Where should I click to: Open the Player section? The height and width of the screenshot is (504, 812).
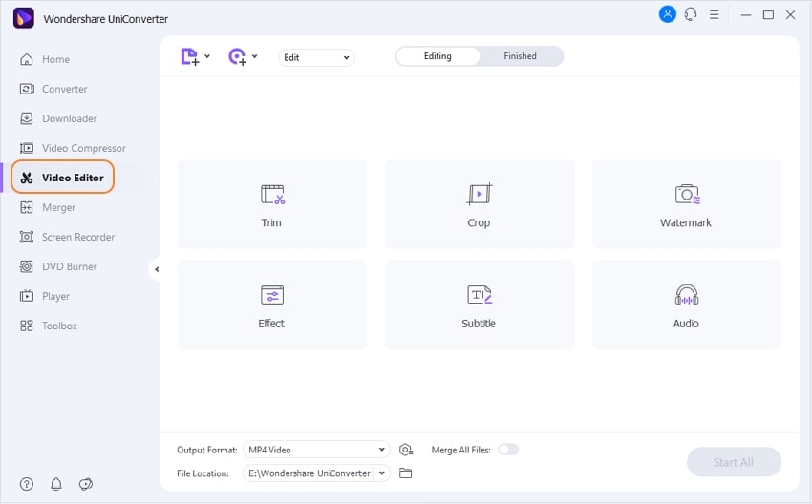[x=44, y=296]
